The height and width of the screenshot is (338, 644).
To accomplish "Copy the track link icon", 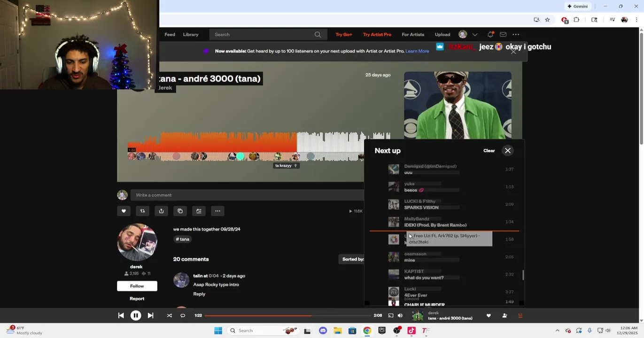I will tap(180, 211).
